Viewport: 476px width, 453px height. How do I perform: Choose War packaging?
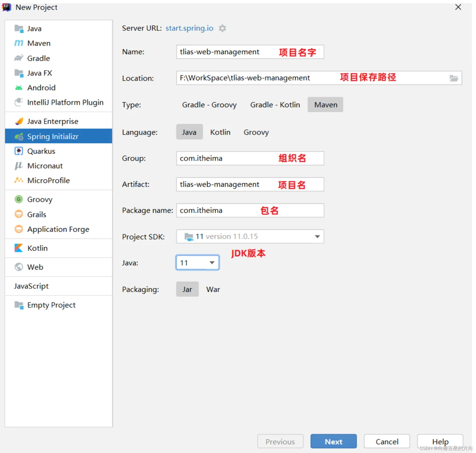(x=213, y=290)
